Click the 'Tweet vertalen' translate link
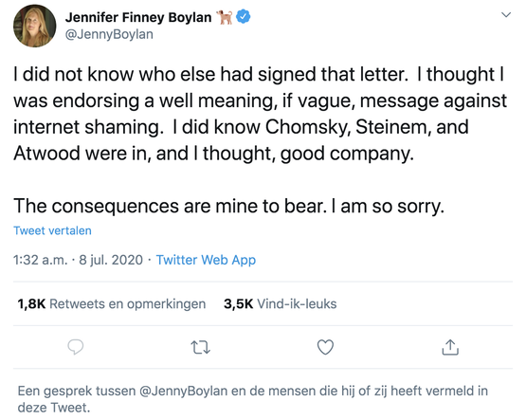 [x=52, y=230]
